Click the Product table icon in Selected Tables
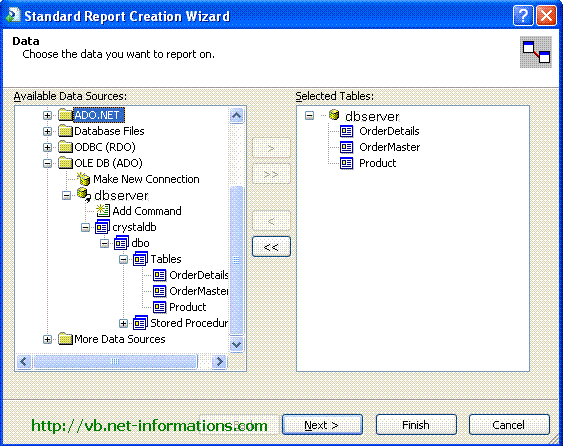This screenshot has width=563, height=446. coord(346,163)
